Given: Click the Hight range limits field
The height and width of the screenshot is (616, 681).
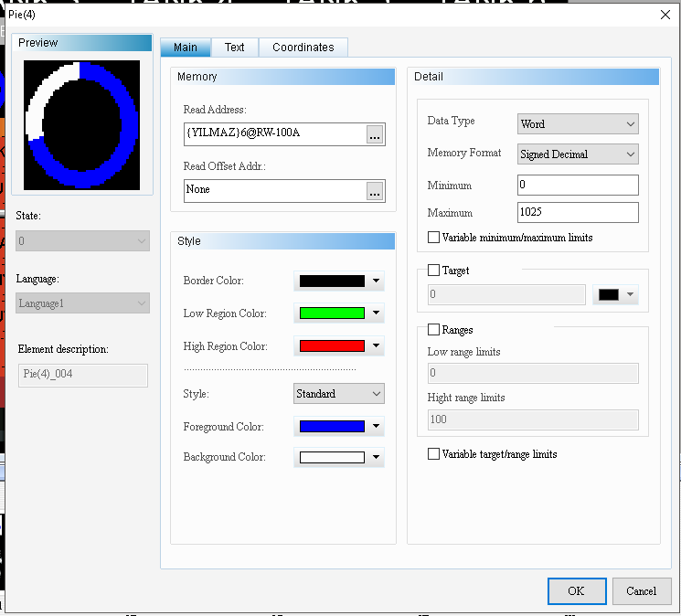Looking at the screenshot, I should pos(533,420).
